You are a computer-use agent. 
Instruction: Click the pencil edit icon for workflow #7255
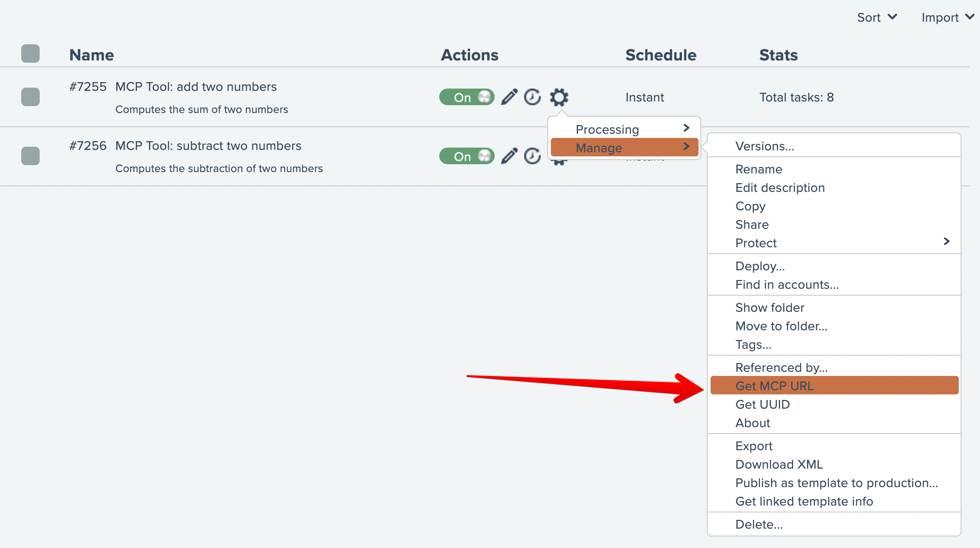(x=509, y=97)
